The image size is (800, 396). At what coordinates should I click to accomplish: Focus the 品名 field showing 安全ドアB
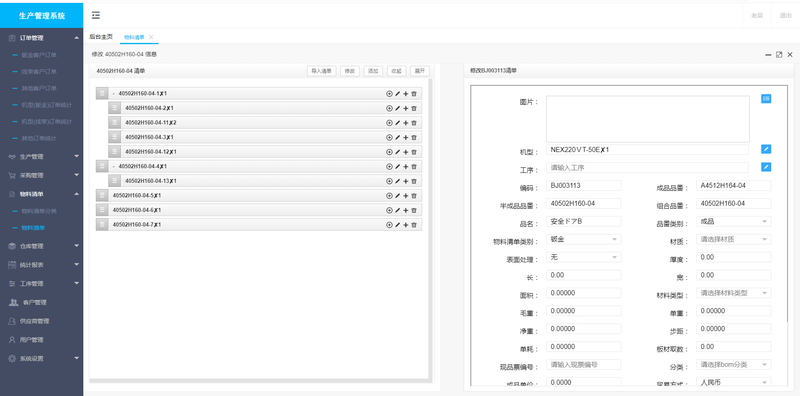(x=583, y=221)
